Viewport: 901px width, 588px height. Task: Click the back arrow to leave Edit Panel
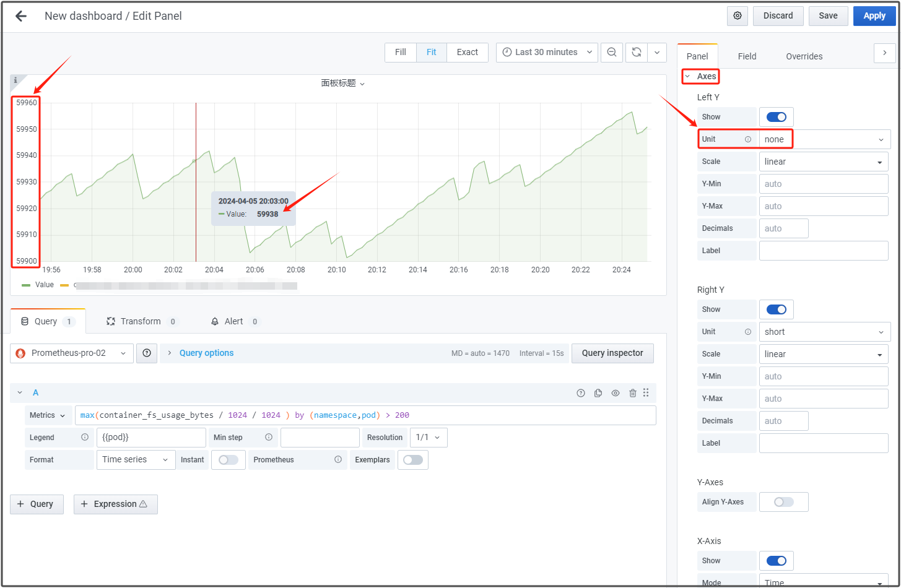(x=21, y=16)
